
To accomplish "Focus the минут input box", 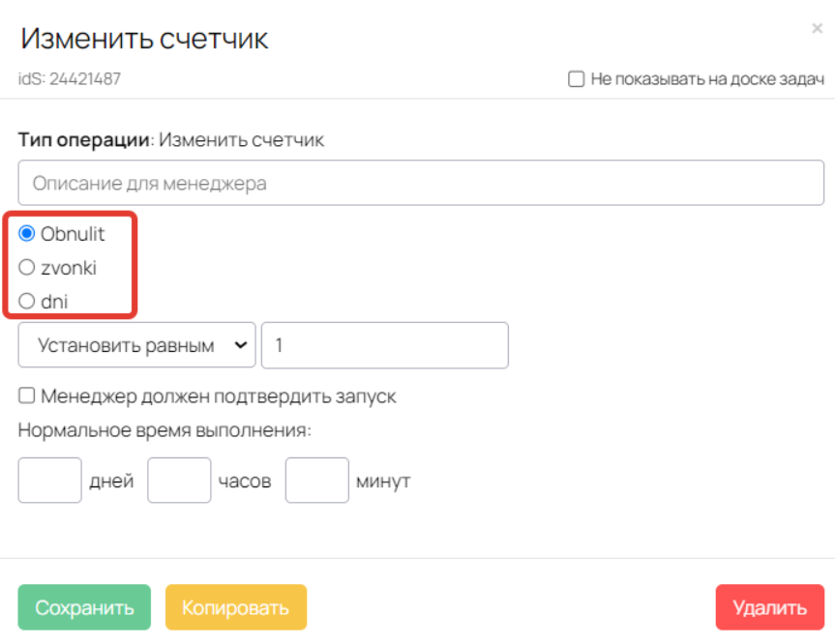I will [316, 480].
